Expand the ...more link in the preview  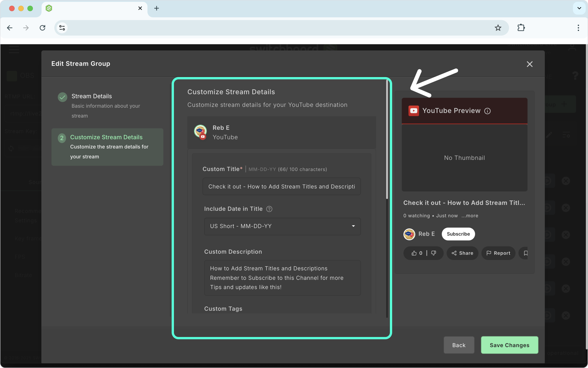pyautogui.click(x=470, y=216)
